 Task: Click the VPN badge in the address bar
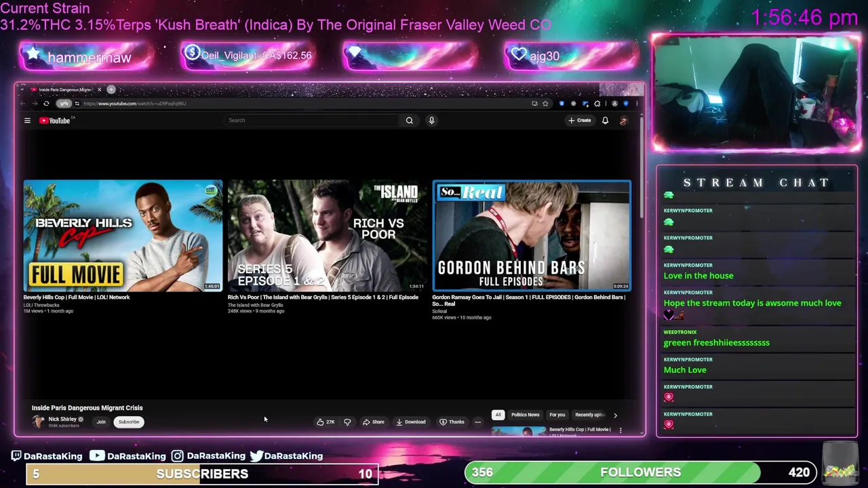point(64,104)
